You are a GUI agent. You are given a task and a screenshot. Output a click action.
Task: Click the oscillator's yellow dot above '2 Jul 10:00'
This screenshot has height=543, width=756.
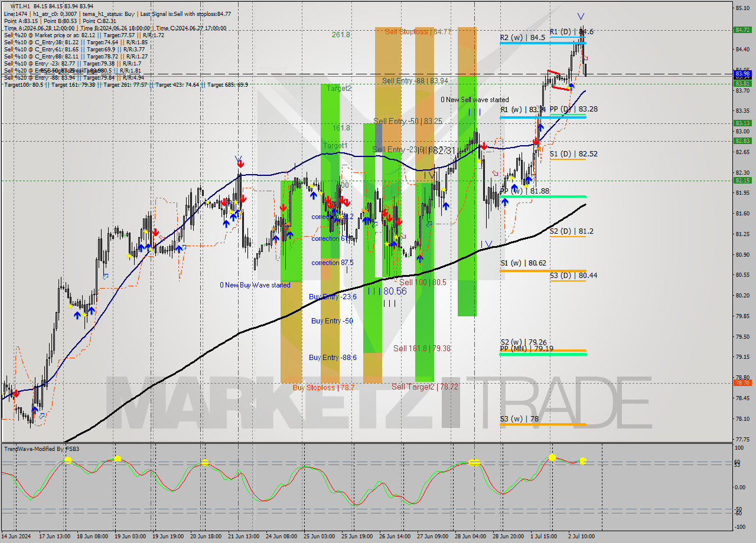[x=582, y=461]
